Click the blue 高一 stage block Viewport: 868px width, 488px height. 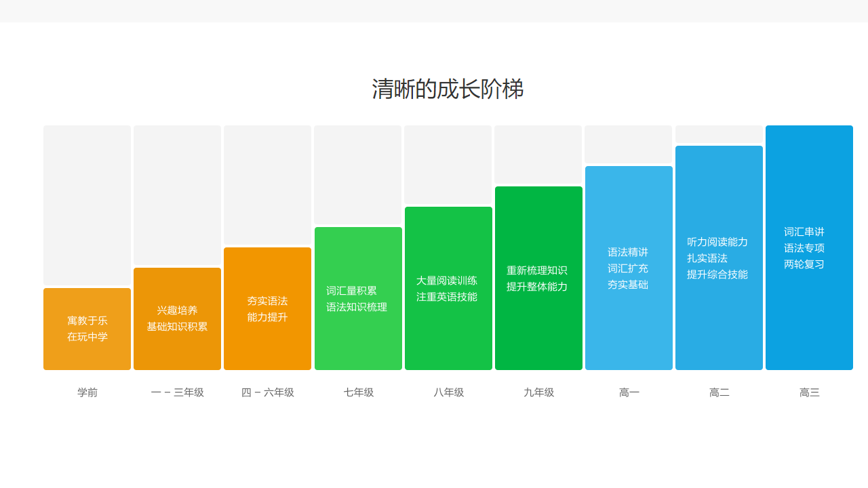click(629, 268)
